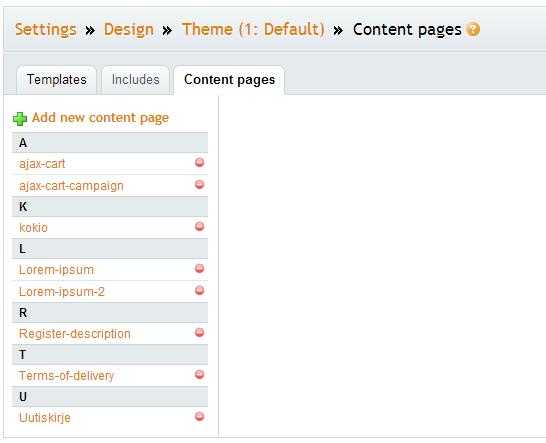Click the T group header
The width and height of the screenshot is (546, 443).
tap(110, 355)
